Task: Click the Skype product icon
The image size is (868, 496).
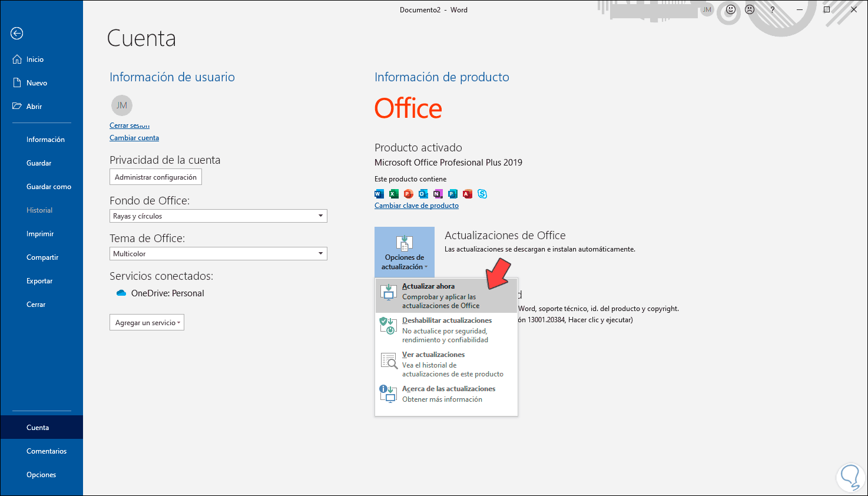Action: [x=482, y=194]
